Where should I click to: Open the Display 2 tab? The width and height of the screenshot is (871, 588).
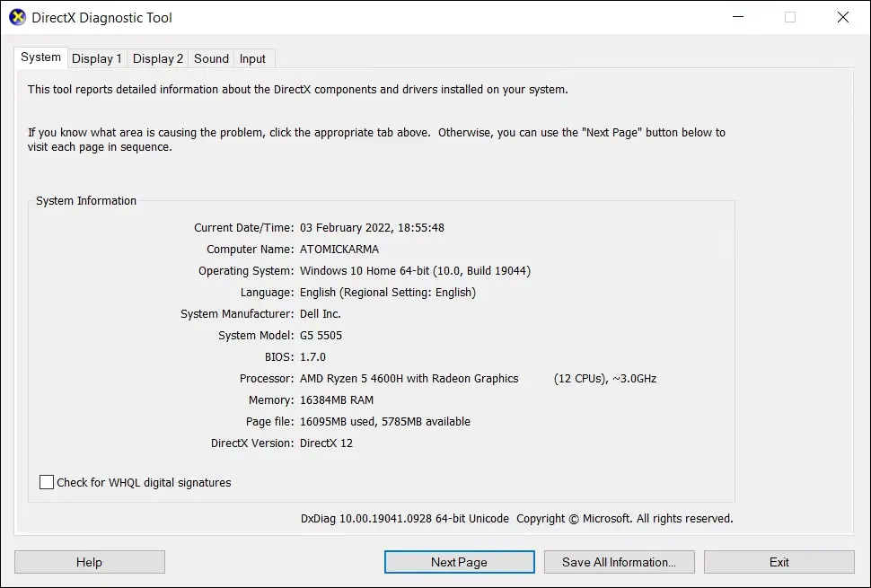point(158,59)
